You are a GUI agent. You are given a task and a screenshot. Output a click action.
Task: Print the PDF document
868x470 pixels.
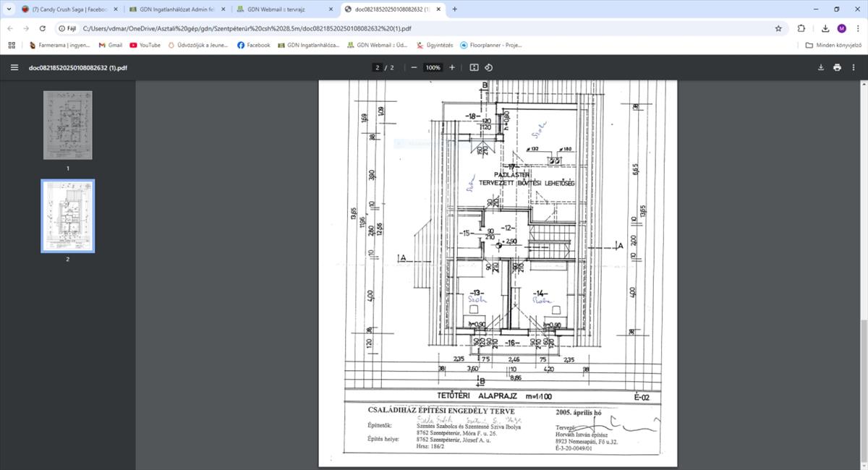(x=837, y=67)
